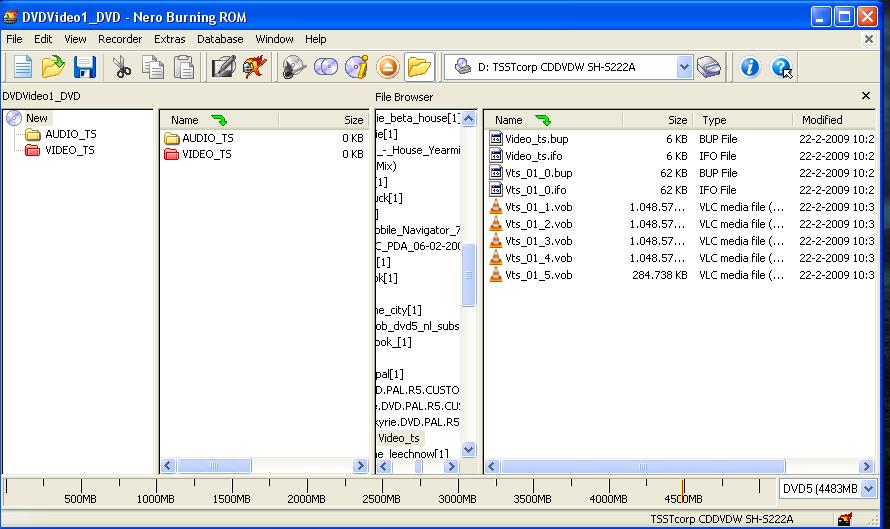The image size is (890, 529).
Task: Select the Vts_01_1.vob file
Action: pos(538,207)
